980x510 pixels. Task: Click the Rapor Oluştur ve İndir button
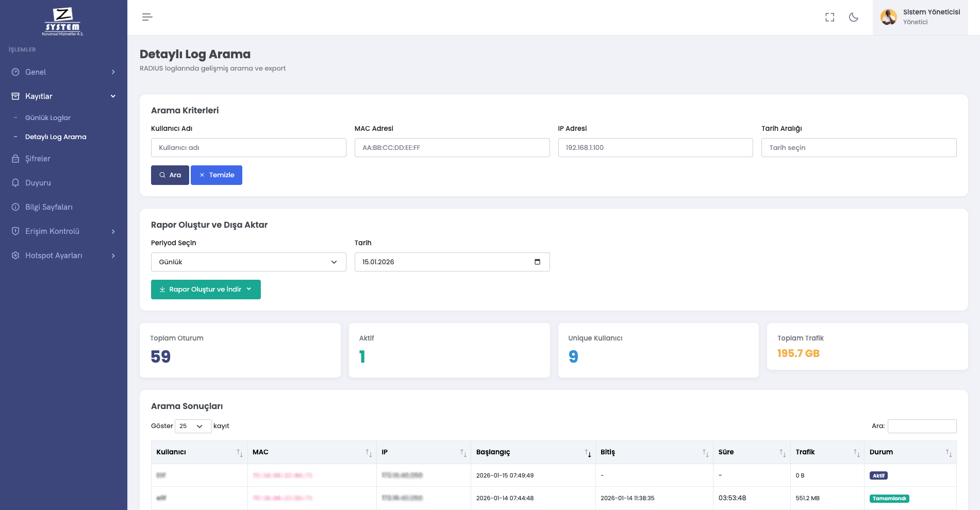(206, 290)
